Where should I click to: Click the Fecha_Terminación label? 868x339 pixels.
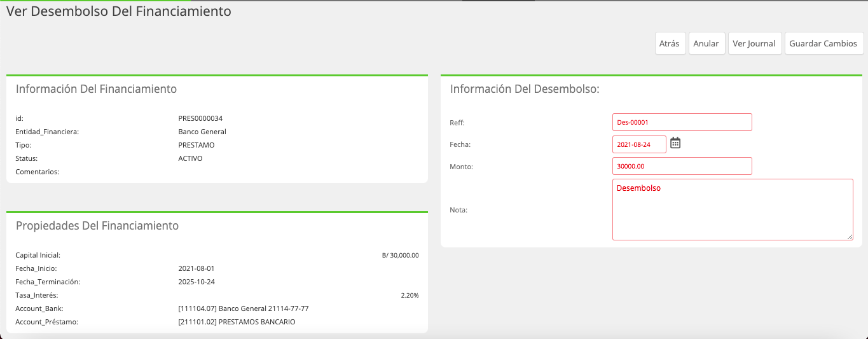[x=48, y=282]
